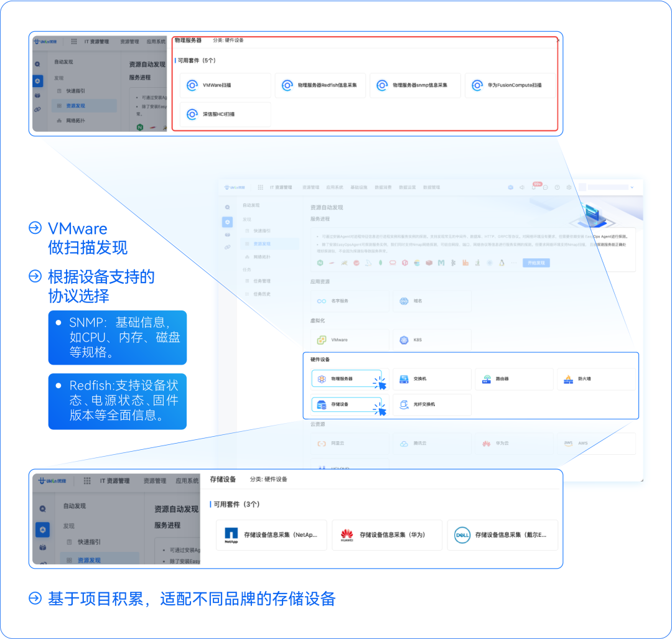Click 任务管理 in the main page sidebar
This screenshot has width=672, height=639.
coord(262,281)
